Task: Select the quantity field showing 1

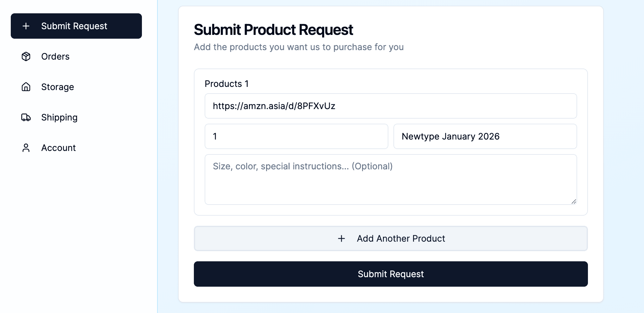Action: click(296, 136)
